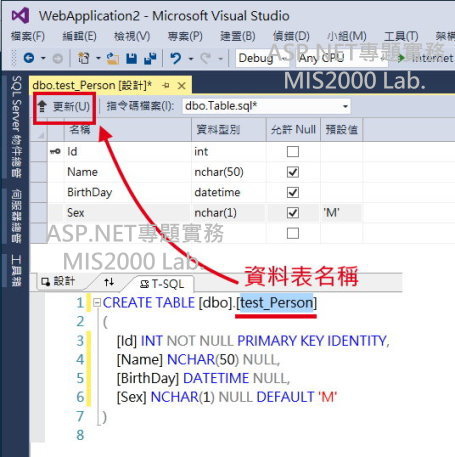Click the BirthDay column name cell
The height and width of the screenshot is (457, 455).
(x=128, y=192)
